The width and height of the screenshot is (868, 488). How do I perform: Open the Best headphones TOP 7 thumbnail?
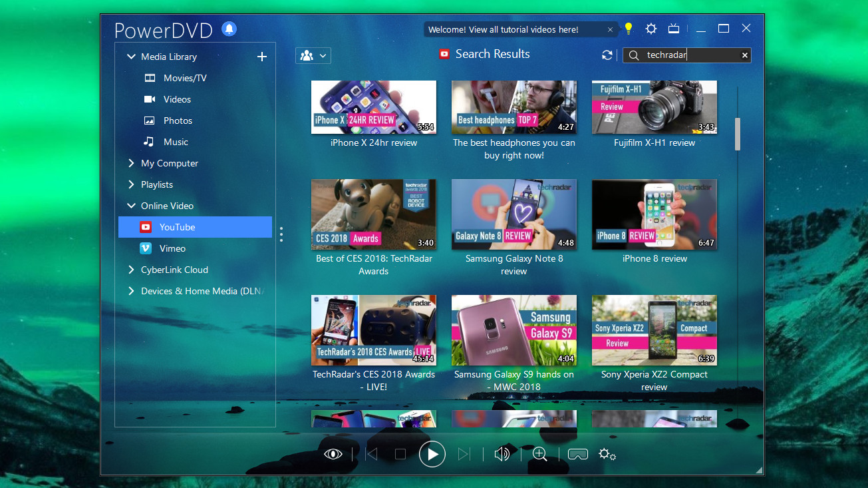click(x=514, y=107)
